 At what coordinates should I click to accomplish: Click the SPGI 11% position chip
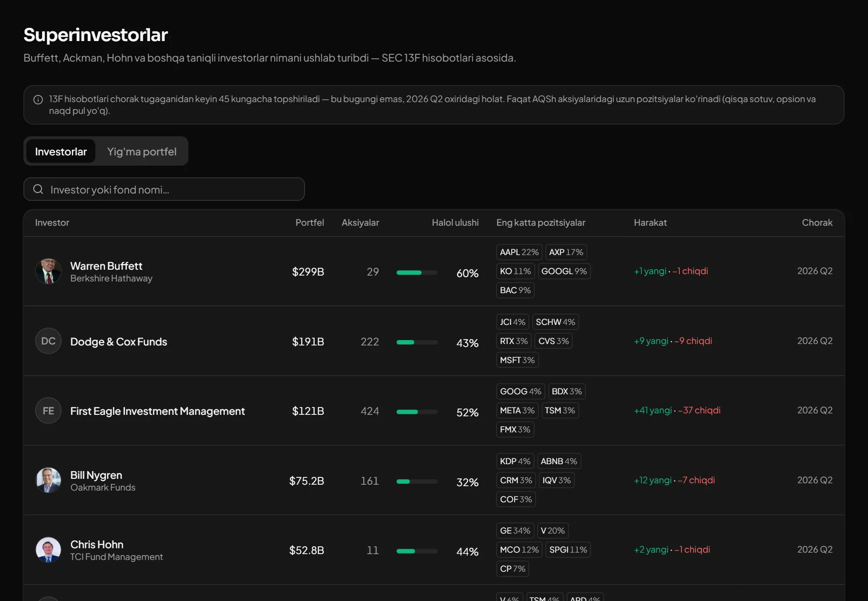568,550
